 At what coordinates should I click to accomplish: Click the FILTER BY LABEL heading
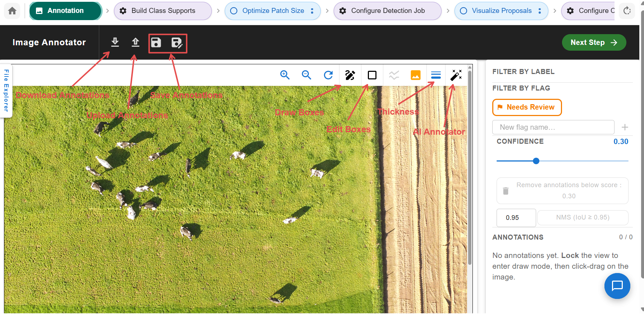(523, 72)
